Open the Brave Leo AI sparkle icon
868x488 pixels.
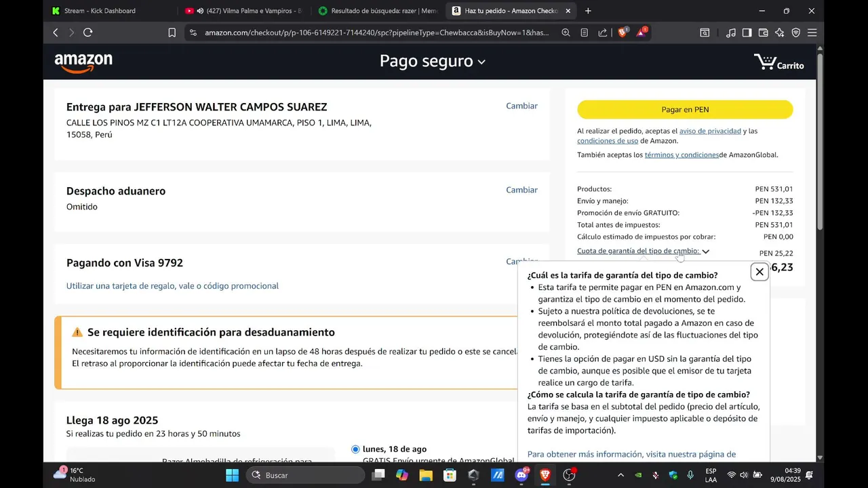pos(779,33)
